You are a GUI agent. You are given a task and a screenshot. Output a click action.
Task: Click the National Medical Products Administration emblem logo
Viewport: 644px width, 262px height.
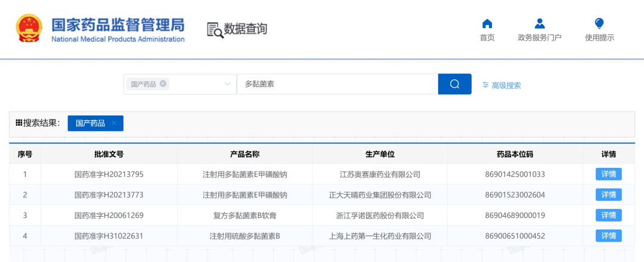click(x=29, y=29)
